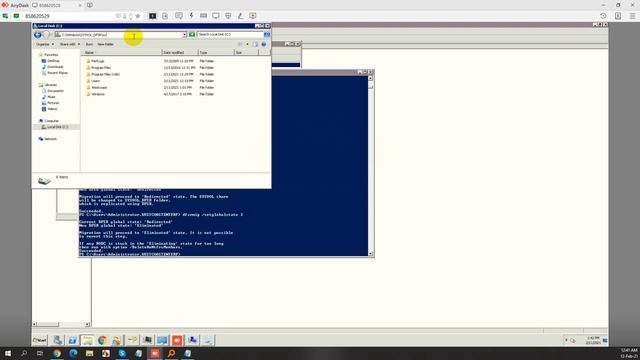Start AnyDesk session recording icon
Screen dimensions: 640x360
click(x=253, y=16)
